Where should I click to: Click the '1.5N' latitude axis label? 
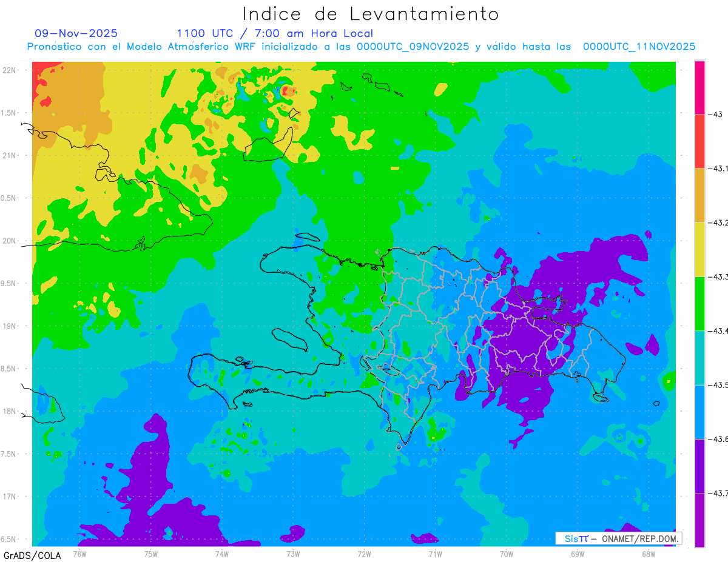coord(8,113)
